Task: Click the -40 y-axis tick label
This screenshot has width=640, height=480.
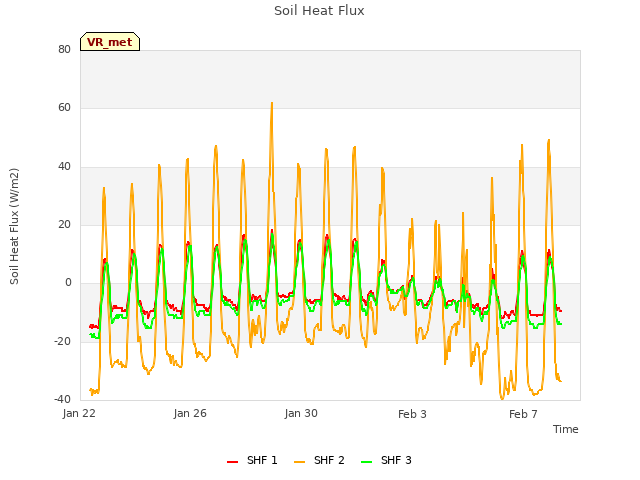Action: 62,399
